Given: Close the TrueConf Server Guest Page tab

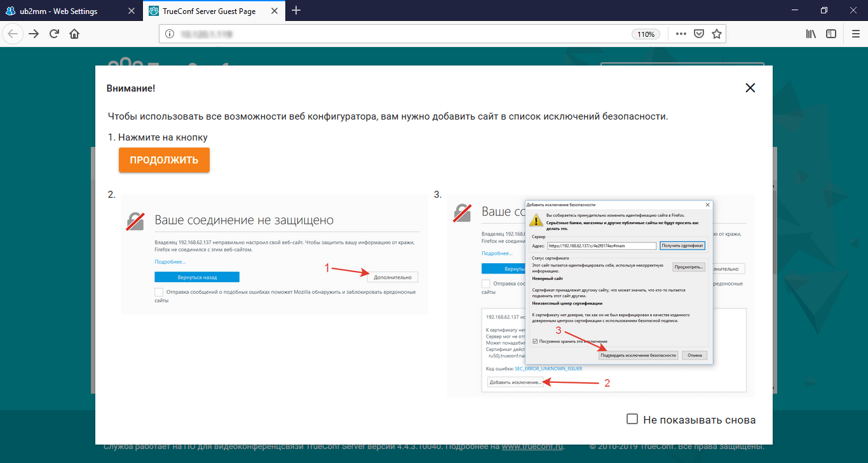Looking at the screenshot, I should coord(274,11).
